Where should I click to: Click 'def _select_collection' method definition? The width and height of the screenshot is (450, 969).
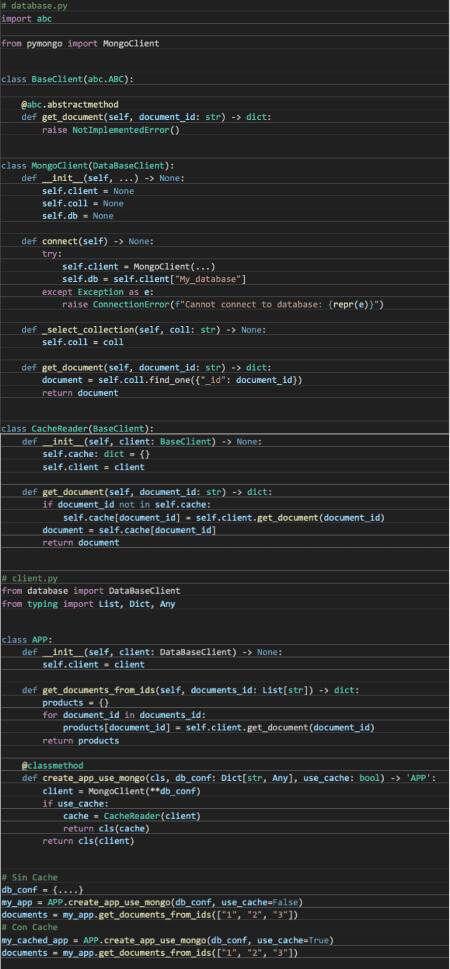(x=143, y=329)
